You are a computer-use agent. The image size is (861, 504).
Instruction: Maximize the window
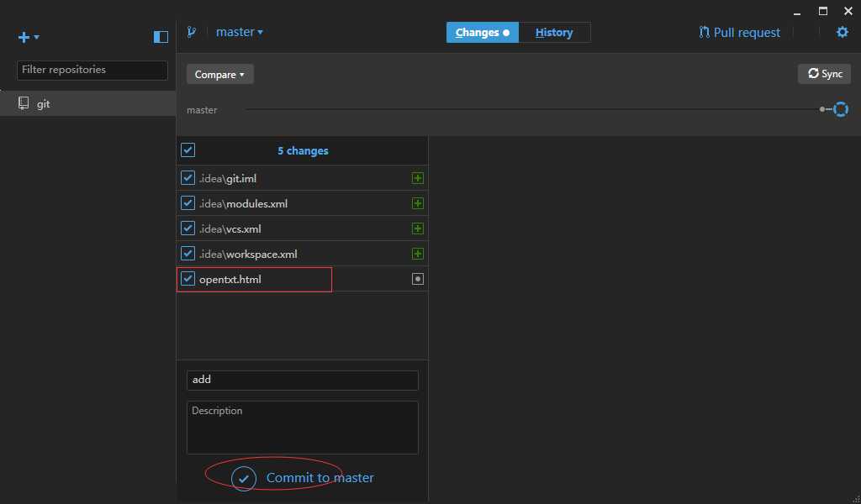pos(822,11)
